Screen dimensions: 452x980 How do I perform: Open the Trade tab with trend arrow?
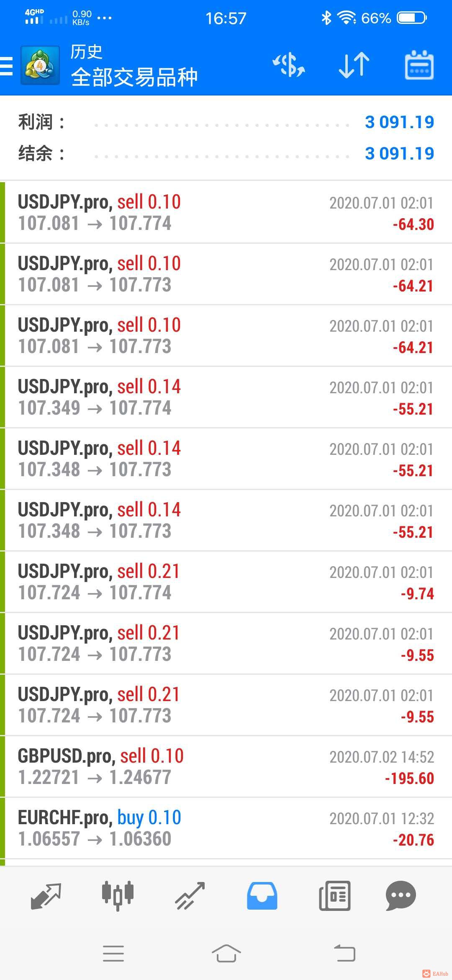[x=190, y=896]
